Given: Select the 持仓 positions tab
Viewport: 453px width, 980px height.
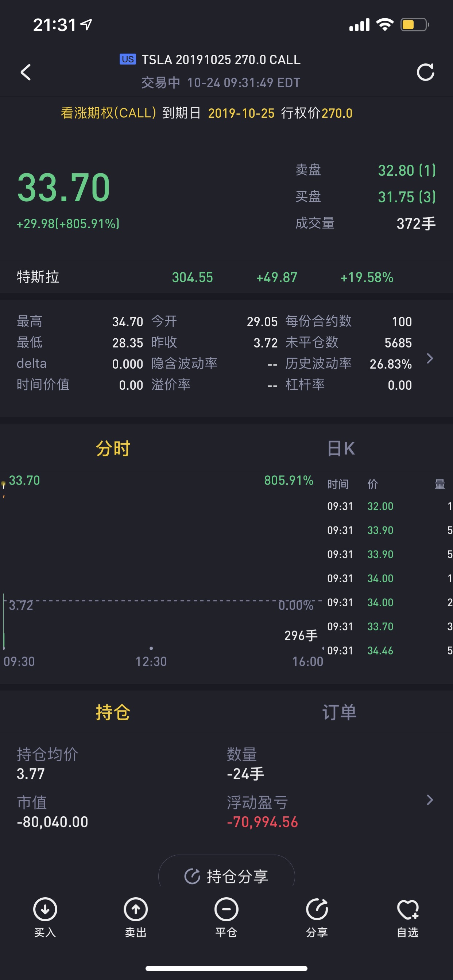Looking at the screenshot, I should tap(113, 712).
